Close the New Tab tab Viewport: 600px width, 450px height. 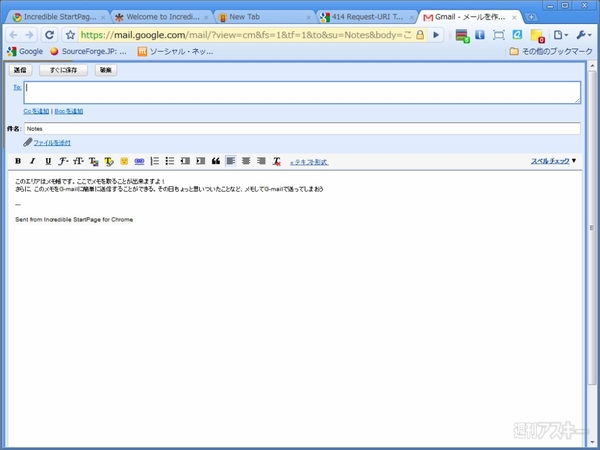tap(309, 18)
